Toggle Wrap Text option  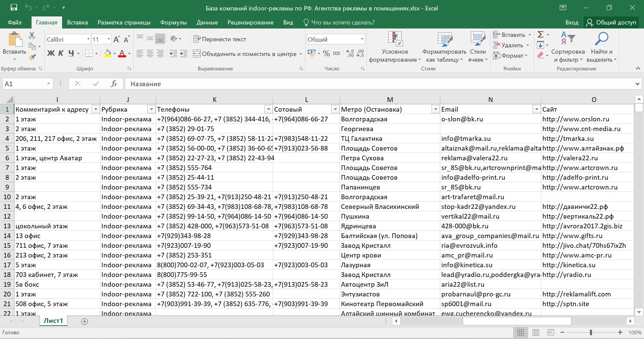[x=220, y=39]
